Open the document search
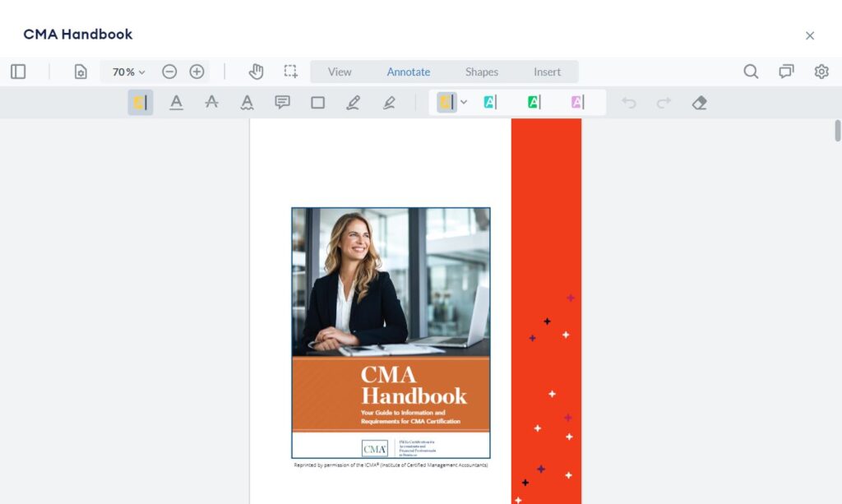842x504 pixels. 751,72
